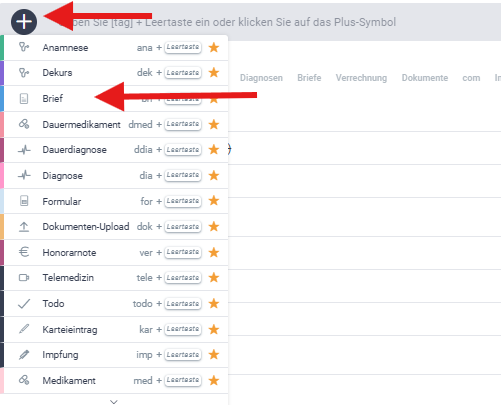Click the Telemedizin camera icon
Viewport: 501px width, 405px height.
[x=24, y=278]
